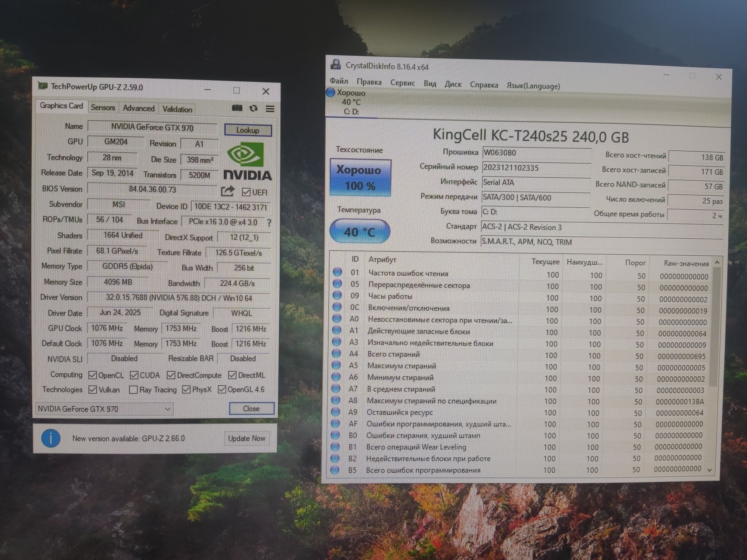Switch to the Validation tab

pyautogui.click(x=177, y=109)
